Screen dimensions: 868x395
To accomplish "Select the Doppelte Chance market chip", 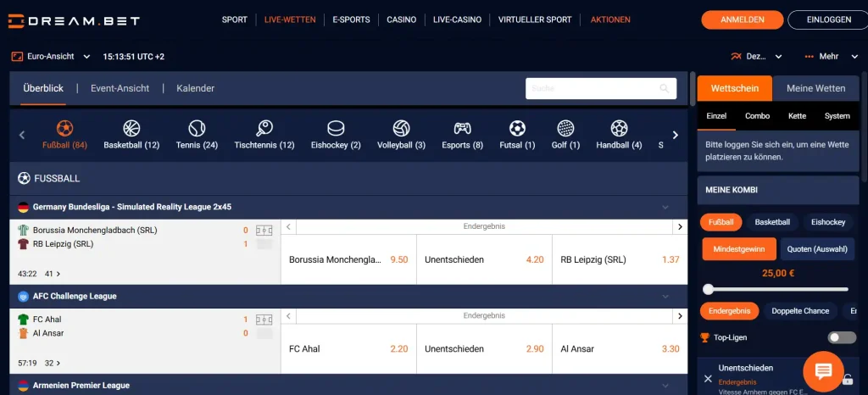I will (800, 311).
